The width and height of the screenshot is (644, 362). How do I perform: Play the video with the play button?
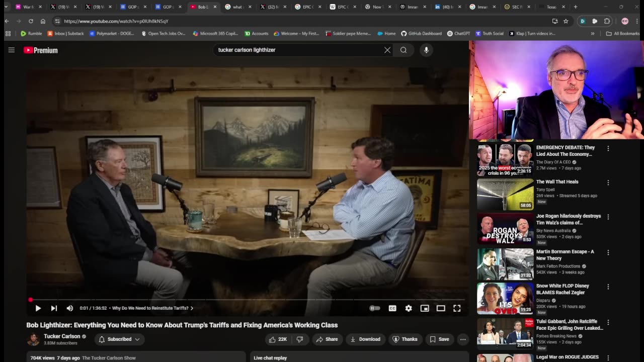click(x=38, y=308)
